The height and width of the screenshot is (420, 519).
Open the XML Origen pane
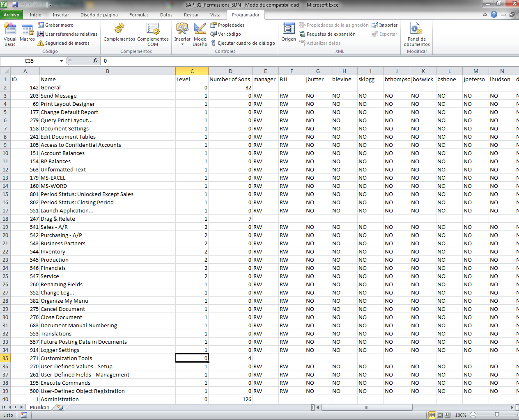point(288,35)
